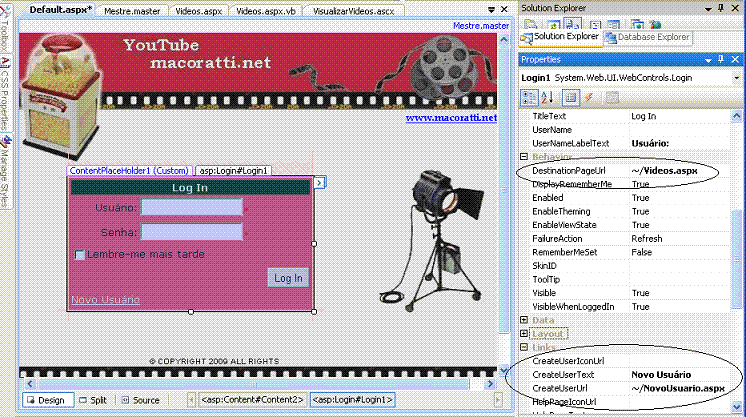Switch to the Solution Explorer panel tab
The image size is (746, 417).
click(x=560, y=37)
